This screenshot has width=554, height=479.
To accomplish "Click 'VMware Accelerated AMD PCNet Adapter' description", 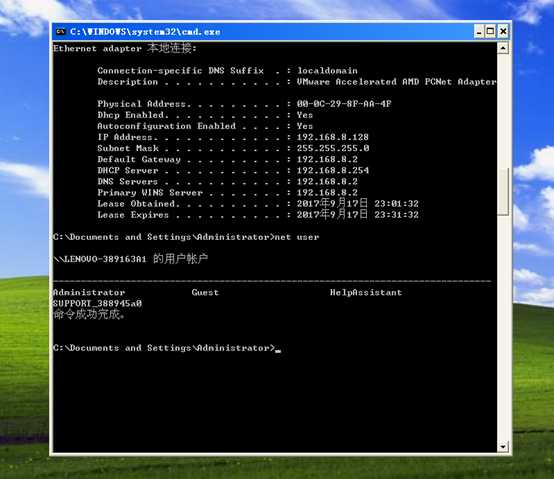I will click(396, 82).
